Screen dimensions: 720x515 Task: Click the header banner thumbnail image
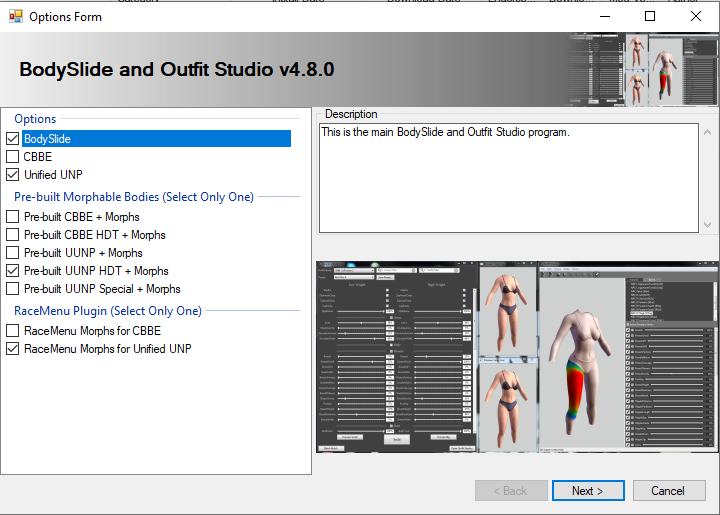coord(643,69)
